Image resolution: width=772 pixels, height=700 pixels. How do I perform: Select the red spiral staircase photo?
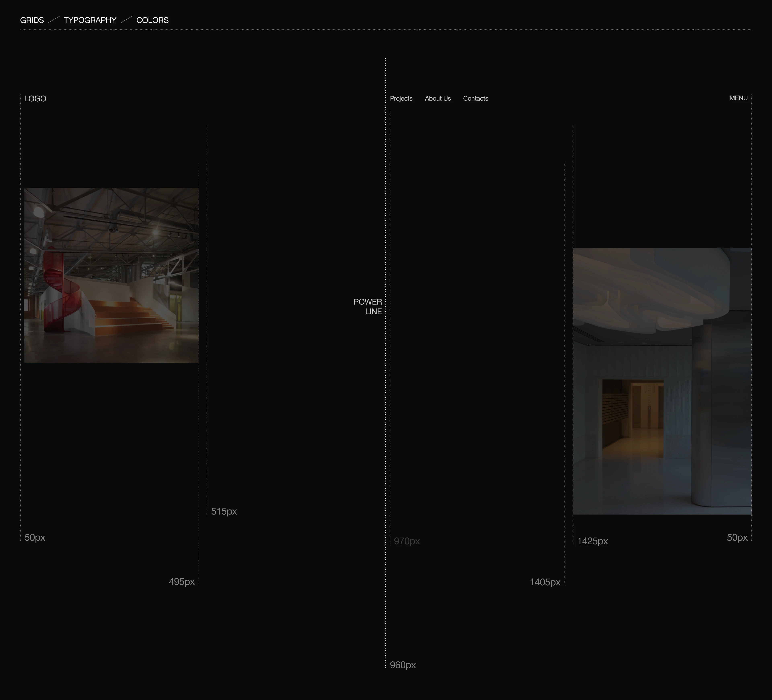pos(111,275)
